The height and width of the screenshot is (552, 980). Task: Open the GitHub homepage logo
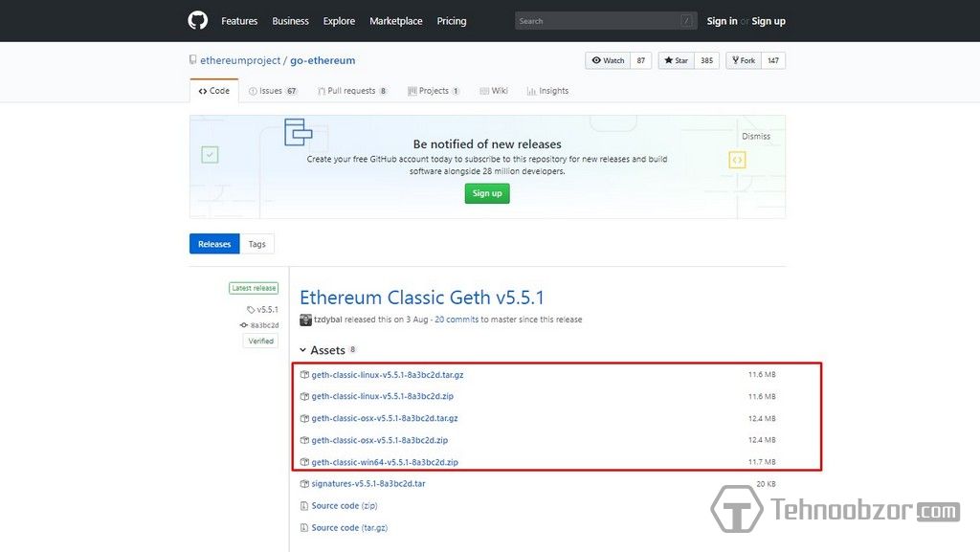pos(197,21)
